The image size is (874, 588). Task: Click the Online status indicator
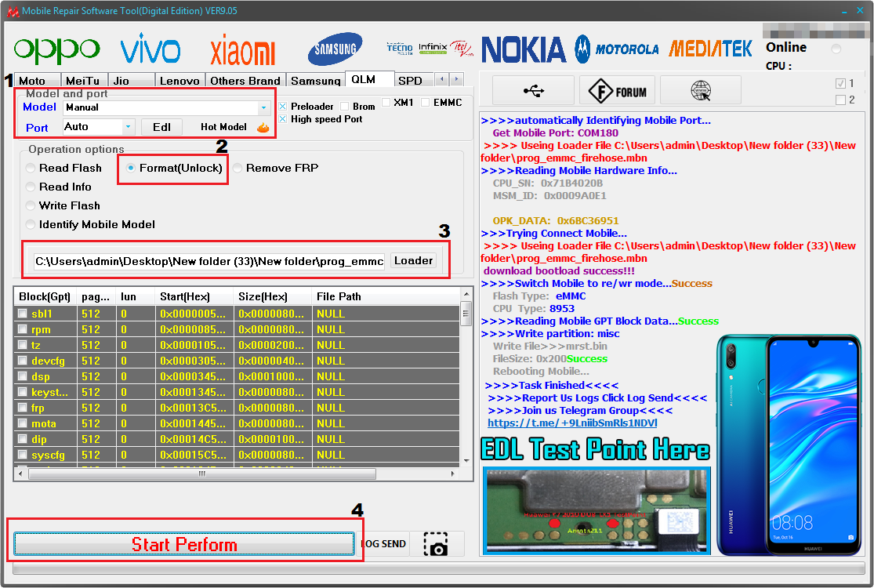pos(836,49)
